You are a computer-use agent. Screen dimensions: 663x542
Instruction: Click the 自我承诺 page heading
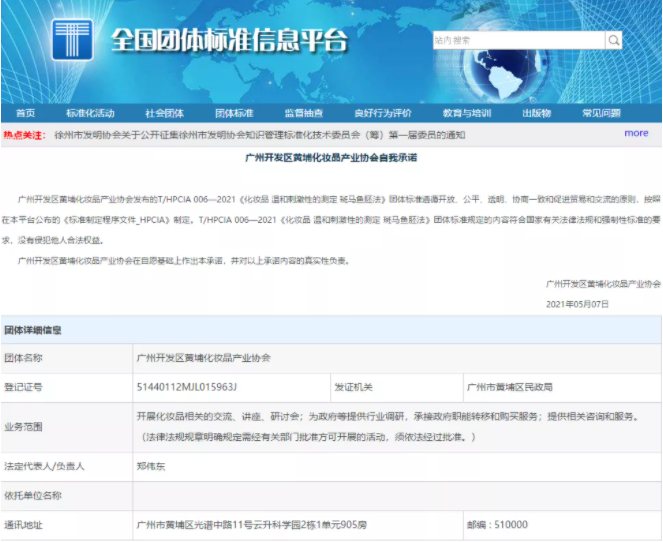331,158
